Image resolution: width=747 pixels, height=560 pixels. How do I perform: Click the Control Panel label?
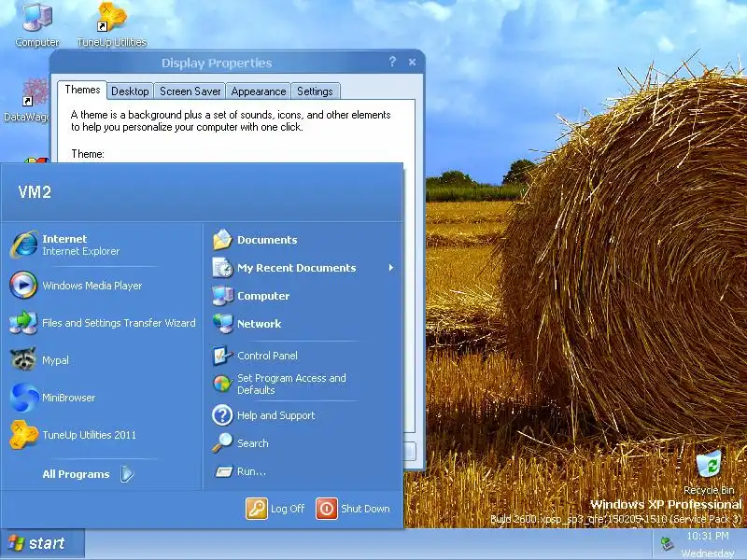tap(267, 356)
